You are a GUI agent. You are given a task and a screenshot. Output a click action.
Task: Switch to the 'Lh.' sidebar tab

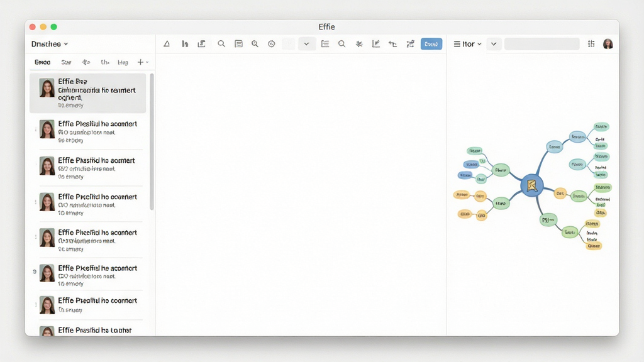click(105, 62)
